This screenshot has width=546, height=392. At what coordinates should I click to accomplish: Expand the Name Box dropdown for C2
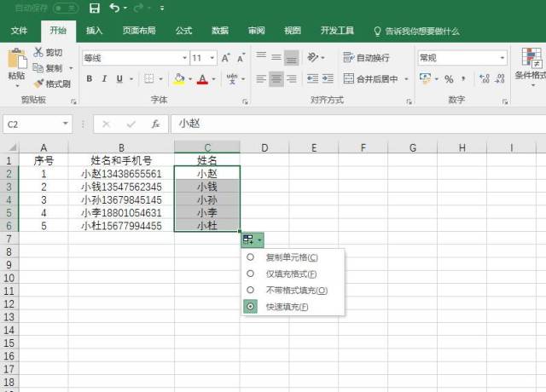[65, 124]
